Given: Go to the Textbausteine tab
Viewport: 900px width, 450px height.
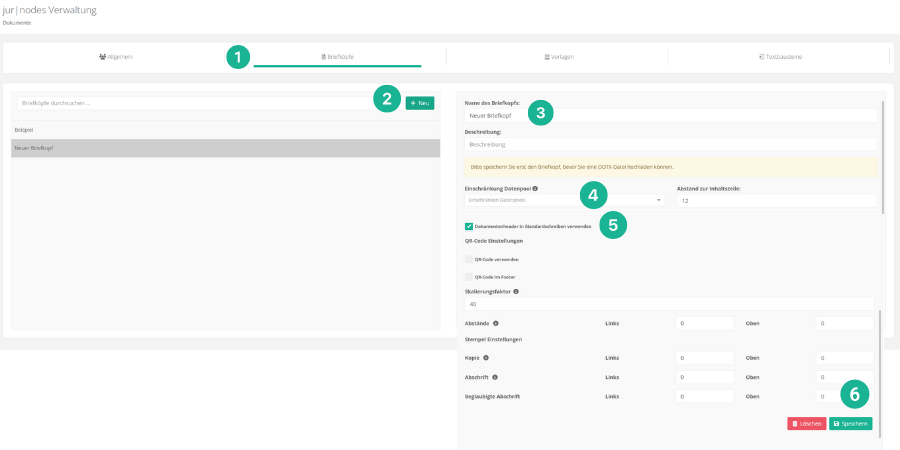Looking at the screenshot, I should 780,57.
